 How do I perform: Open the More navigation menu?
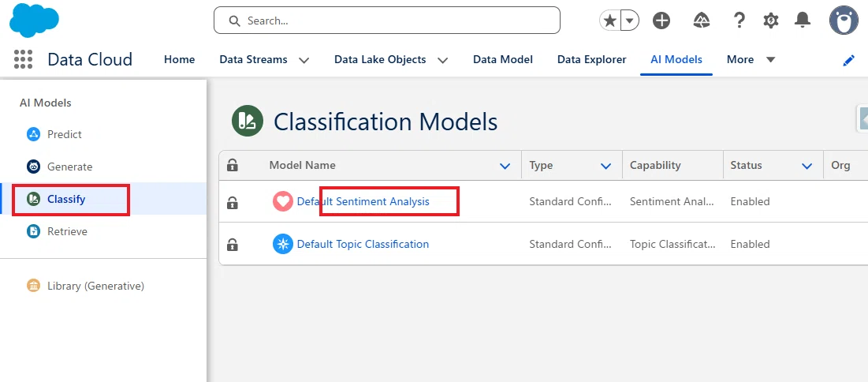coord(751,59)
